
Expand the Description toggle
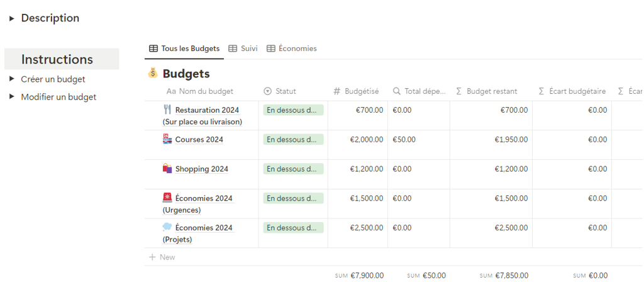[11, 18]
